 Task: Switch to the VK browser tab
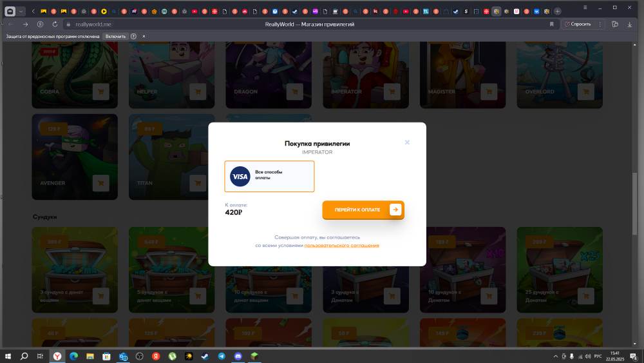(x=536, y=12)
